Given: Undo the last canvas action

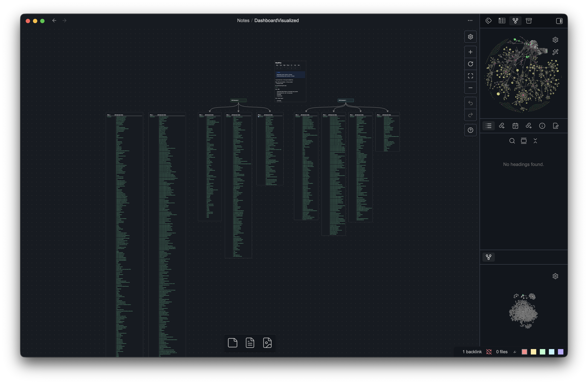Looking at the screenshot, I should [470, 103].
